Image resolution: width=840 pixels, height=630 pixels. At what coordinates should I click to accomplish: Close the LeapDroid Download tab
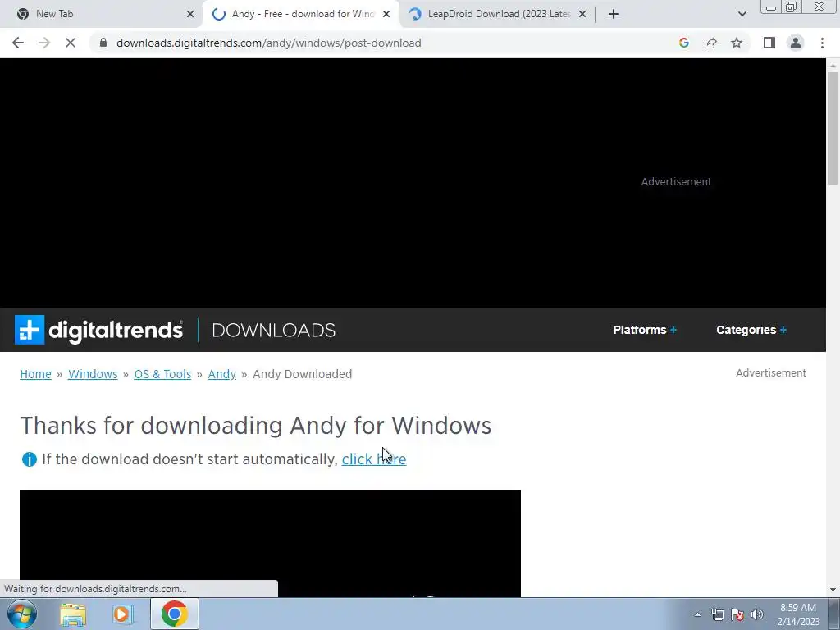coord(582,14)
